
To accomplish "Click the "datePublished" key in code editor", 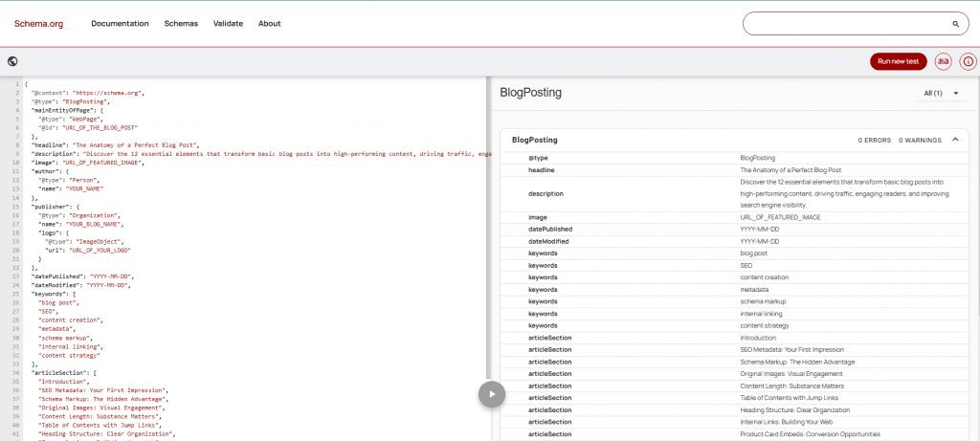I will tap(56, 276).
